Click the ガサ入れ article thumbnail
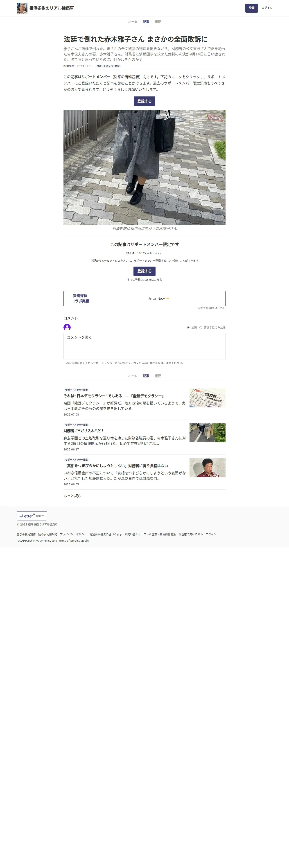 coord(207,433)
